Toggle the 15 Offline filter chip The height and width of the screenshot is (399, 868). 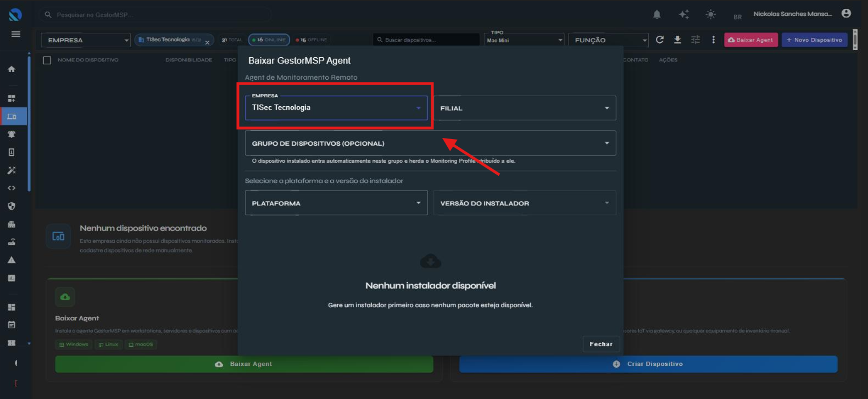tap(311, 40)
